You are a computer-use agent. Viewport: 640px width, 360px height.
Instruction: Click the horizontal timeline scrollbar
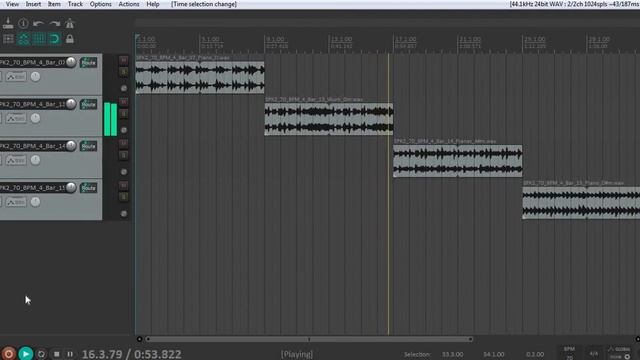click(309, 339)
